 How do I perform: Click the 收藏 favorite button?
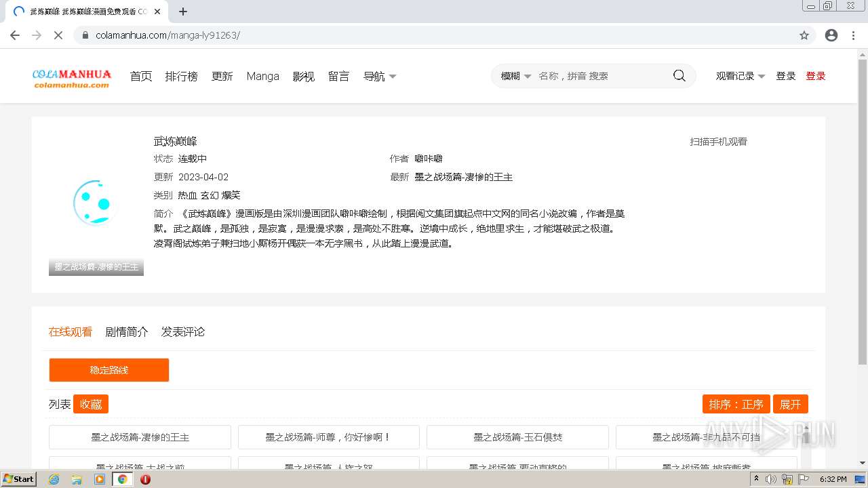tap(91, 405)
